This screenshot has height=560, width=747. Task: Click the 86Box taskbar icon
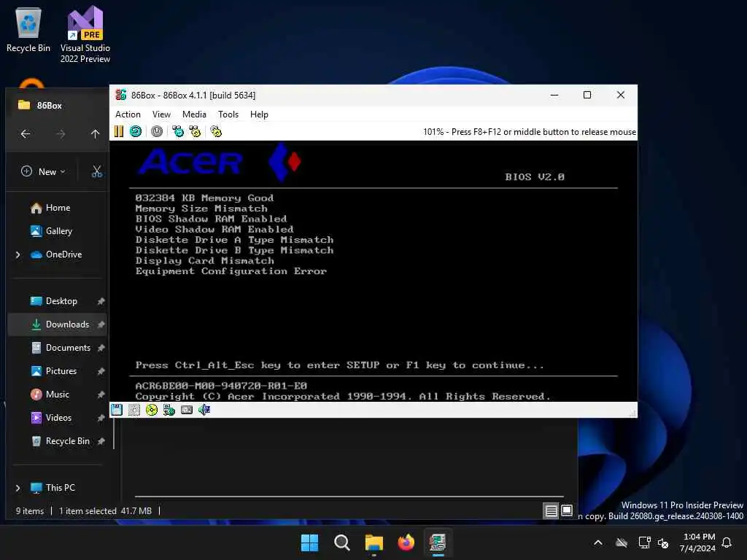tap(438, 542)
